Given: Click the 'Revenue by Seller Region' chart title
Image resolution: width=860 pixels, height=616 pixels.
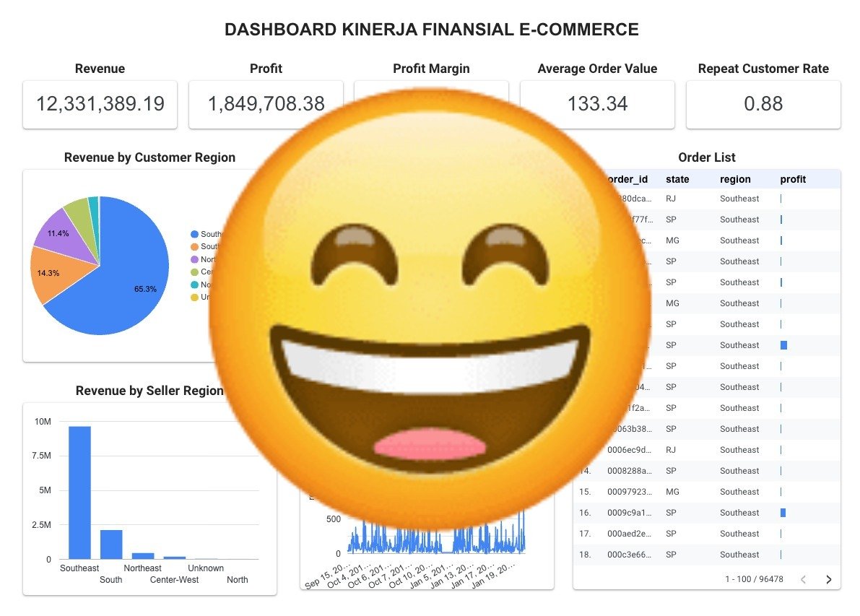Looking at the screenshot, I should coord(149,391).
